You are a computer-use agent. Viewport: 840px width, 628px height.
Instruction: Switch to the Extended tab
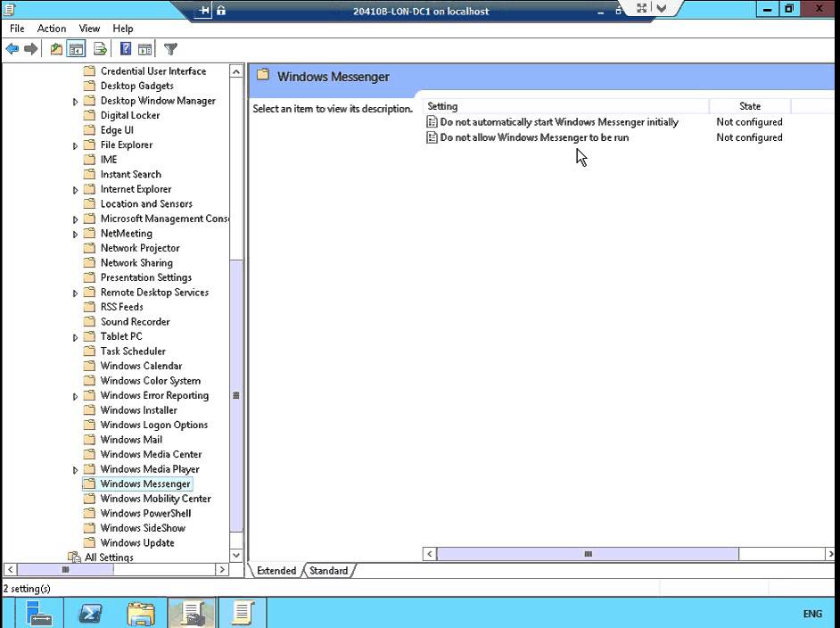[x=276, y=571]
